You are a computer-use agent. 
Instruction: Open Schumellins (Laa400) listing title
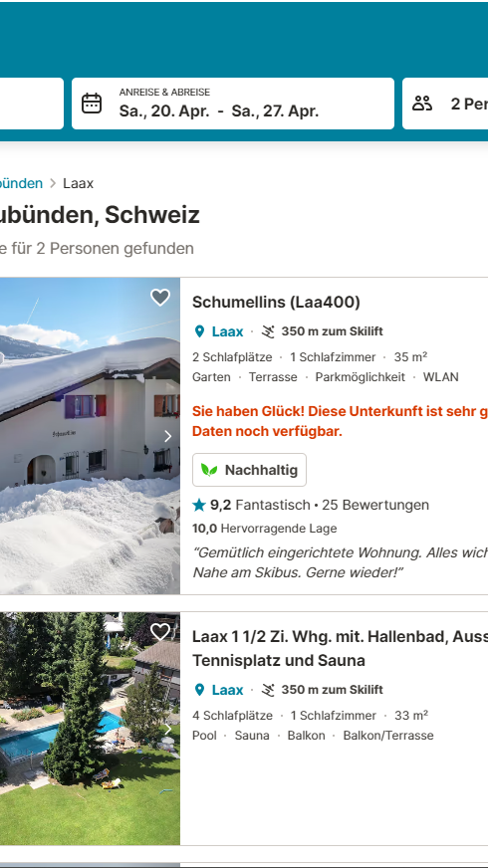pyautogui.click(x=276, y=303)
